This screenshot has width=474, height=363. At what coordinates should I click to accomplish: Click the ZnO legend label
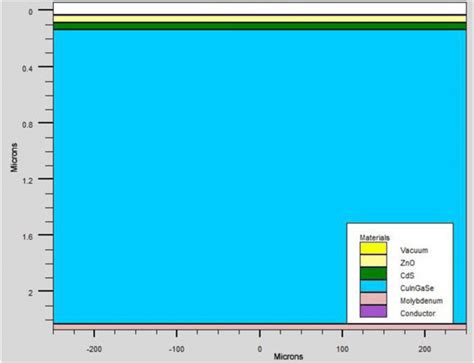(407, 263)
